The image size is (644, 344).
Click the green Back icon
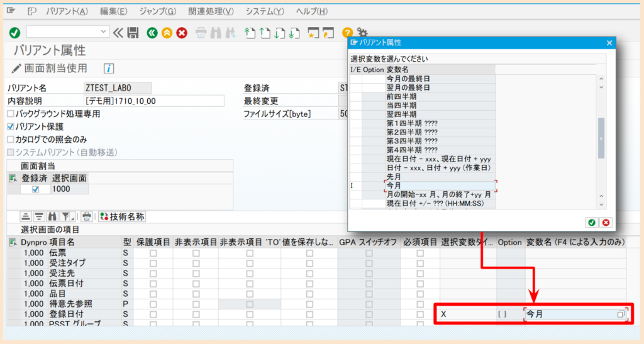tap(152, 33)
